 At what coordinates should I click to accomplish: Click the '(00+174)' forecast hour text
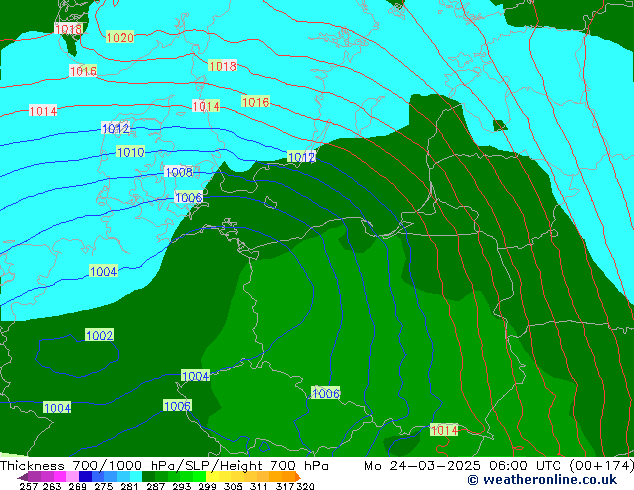click(601, 465)
